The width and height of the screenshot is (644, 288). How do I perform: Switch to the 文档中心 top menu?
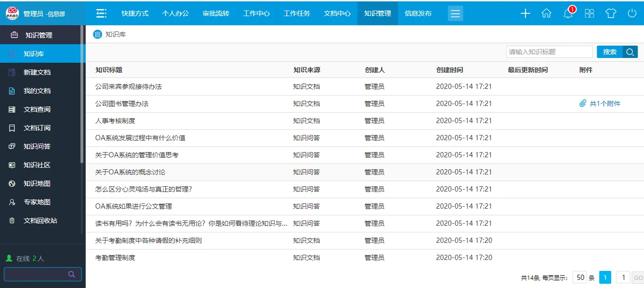[337, 13]
